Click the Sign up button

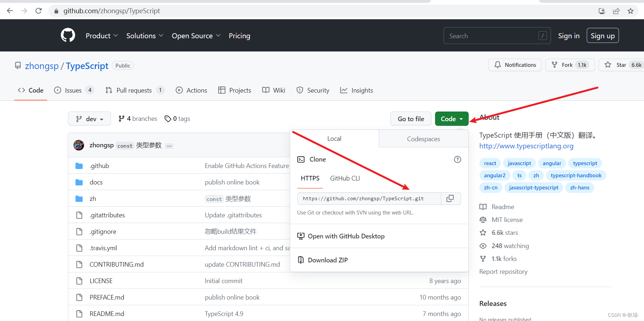tap(603, 36)
